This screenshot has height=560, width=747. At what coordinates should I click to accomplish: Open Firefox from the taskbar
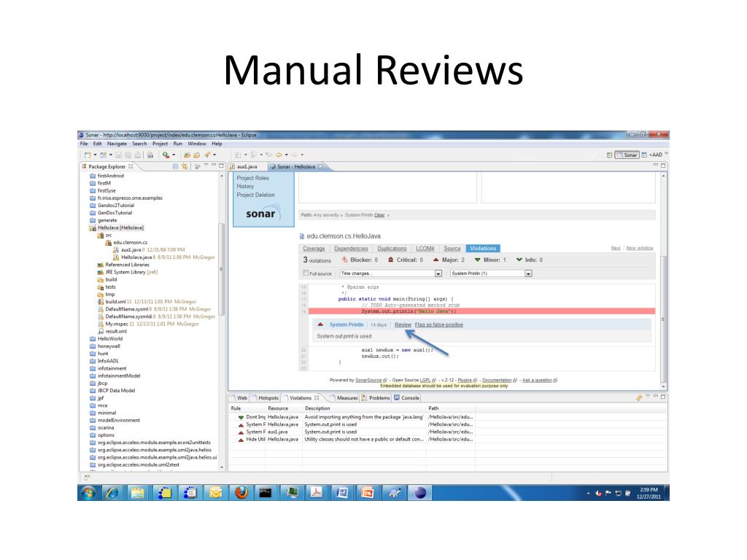pos(241,493)
